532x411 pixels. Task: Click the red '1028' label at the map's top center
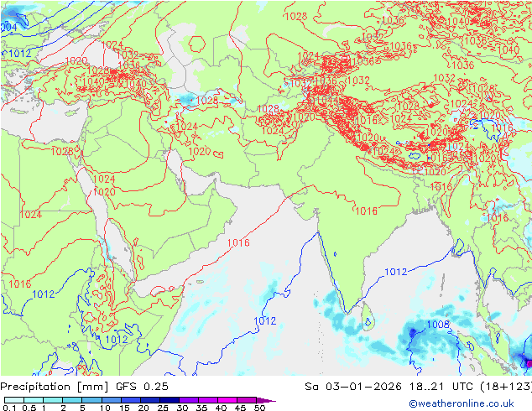pos(296,16)
